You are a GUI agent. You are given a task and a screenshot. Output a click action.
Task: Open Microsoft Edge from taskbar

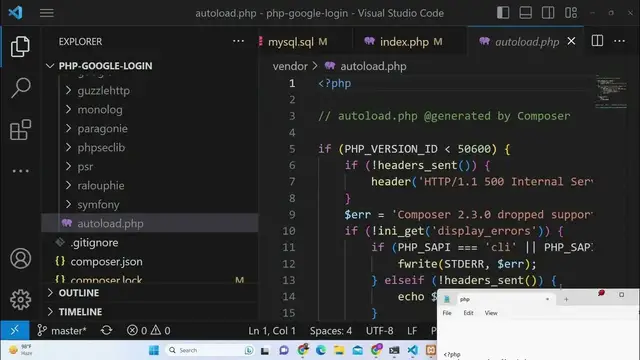[321, 350]
